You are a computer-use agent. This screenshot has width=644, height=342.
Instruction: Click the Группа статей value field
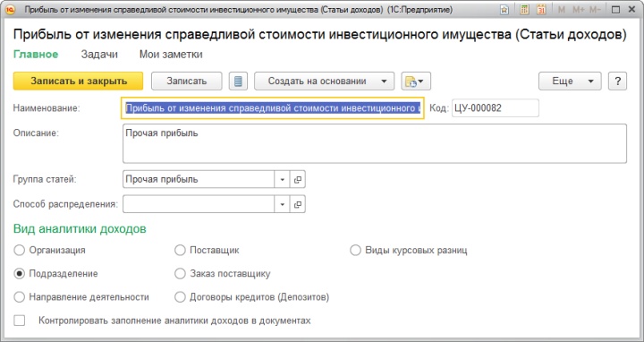199,180
